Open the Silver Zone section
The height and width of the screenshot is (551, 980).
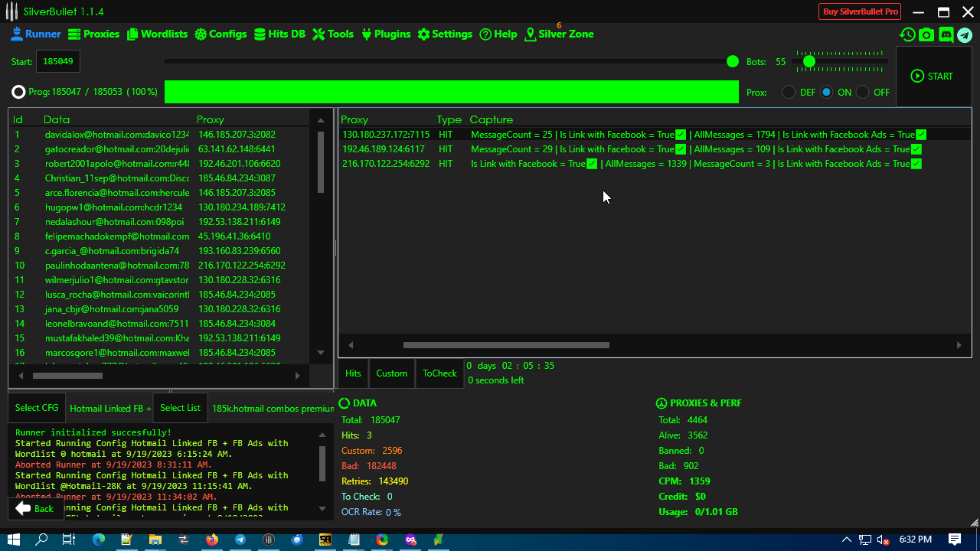point(559,34)
